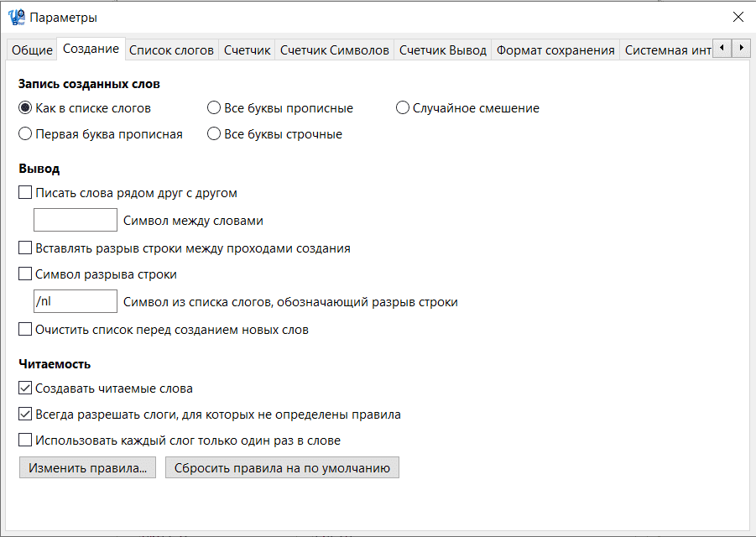Uncheck 'Создавать читаемые слова' checkbox
This screenshot has height=537, width=756.
26,388
